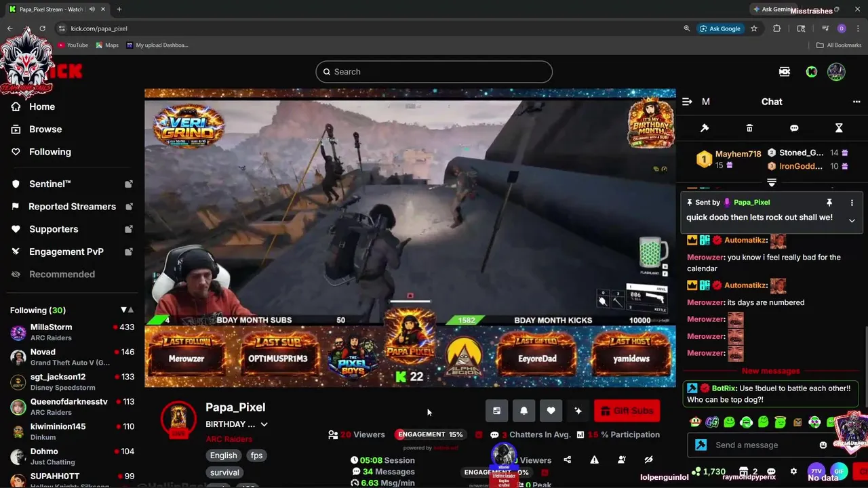Sort Following list with triangle arrows
Screen dimensions: 868x488
[x=127, y=310]
